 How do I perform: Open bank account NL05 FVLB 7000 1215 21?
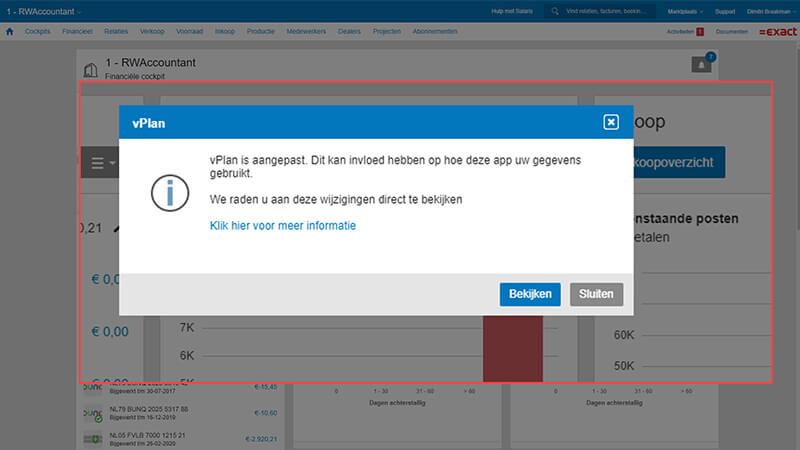[x=147, y=435]
